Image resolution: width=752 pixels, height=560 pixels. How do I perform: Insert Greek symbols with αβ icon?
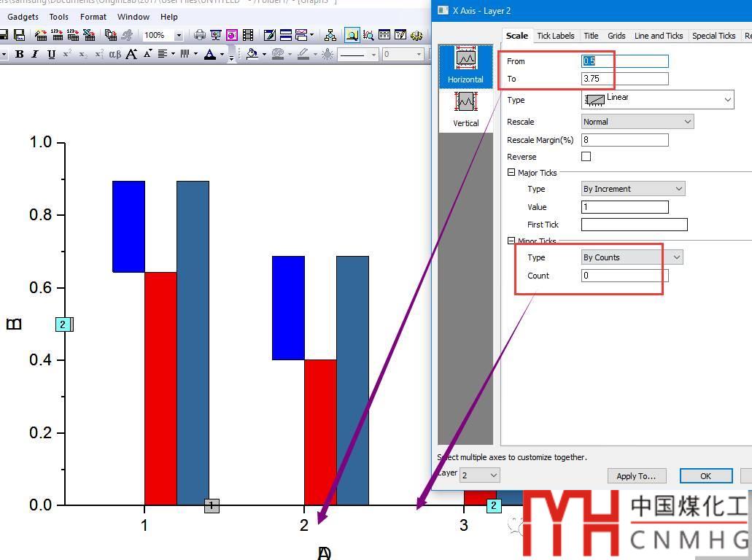(115, 54)
